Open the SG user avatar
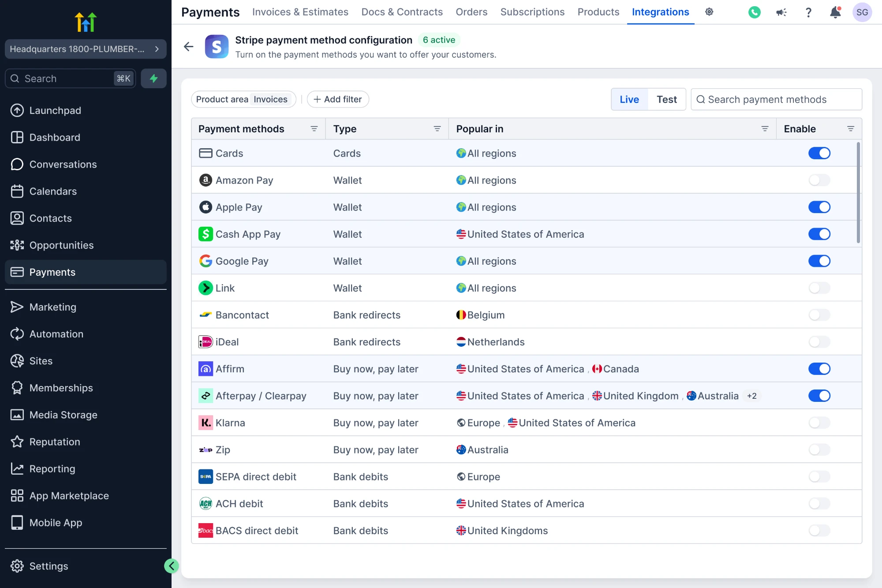 point(862,12)
